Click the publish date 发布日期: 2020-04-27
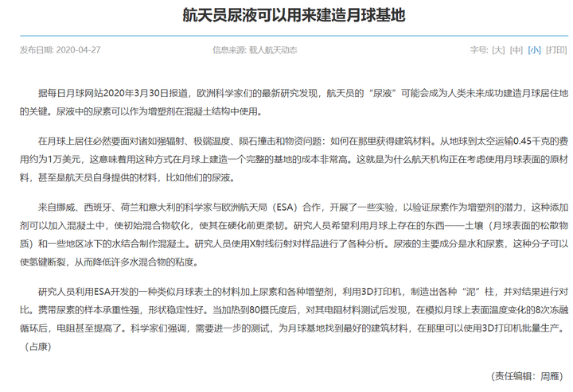 60,50
